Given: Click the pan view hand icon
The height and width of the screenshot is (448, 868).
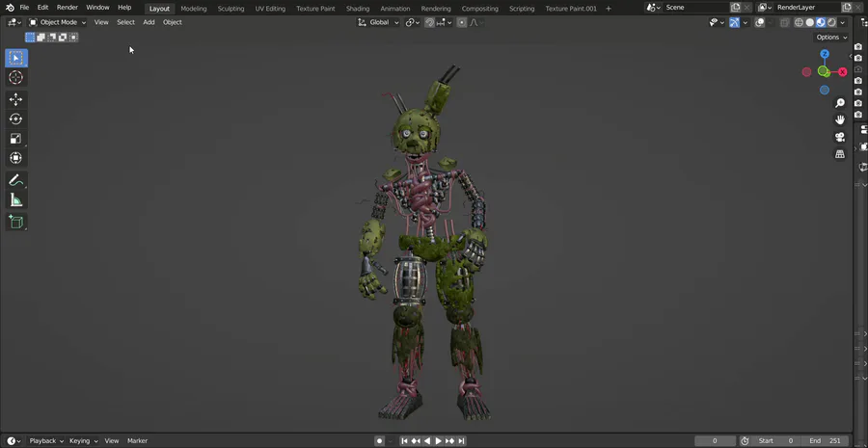Looking at the screenshot, I should click(840, 119).
